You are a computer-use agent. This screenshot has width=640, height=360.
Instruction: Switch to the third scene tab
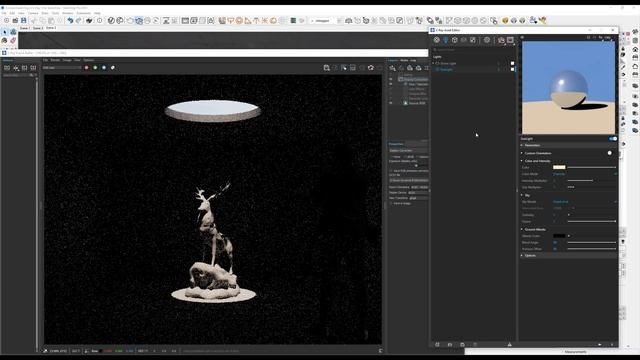click(51, 28)
